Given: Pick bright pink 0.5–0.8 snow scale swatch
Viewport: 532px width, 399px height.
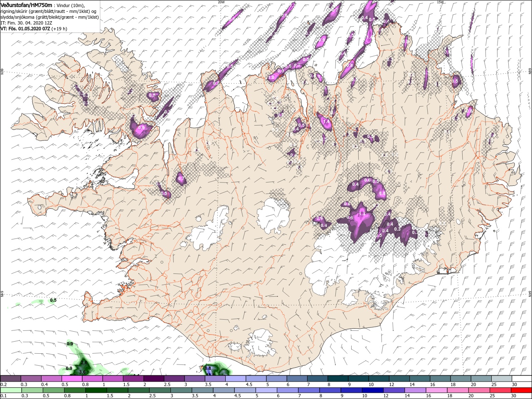Looking at the screenshot, I should (x=72, y=378).
